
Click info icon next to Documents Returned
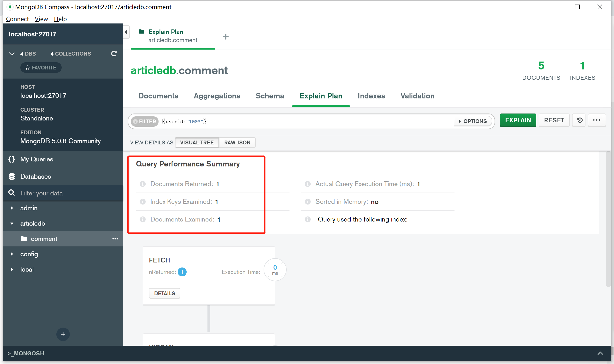143,184
